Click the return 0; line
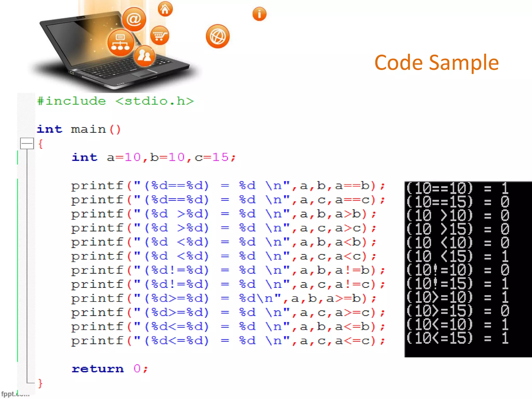This screenshot has width=532, height=399. point(110,369)
